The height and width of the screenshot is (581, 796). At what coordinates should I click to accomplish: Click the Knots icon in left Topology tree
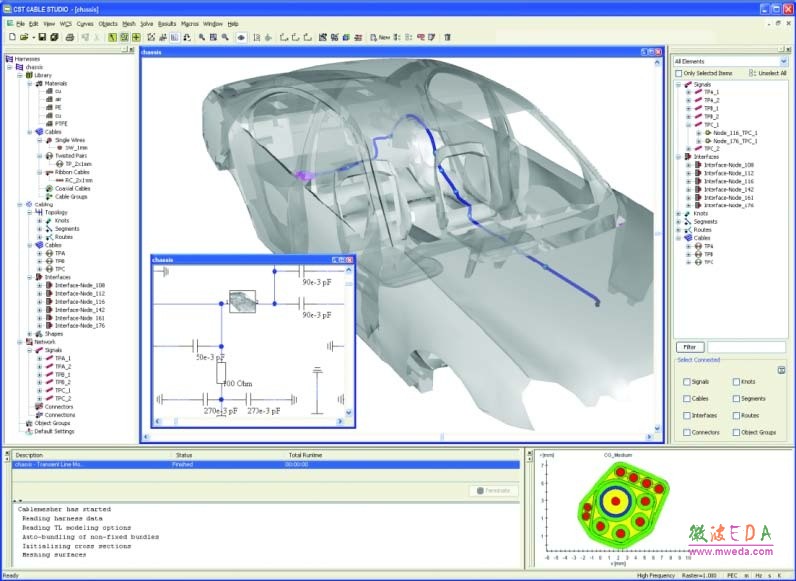[49, 221]
